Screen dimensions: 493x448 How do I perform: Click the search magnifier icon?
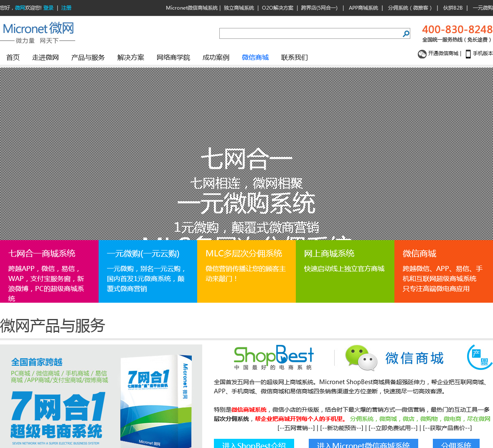[x=406, y=34]
